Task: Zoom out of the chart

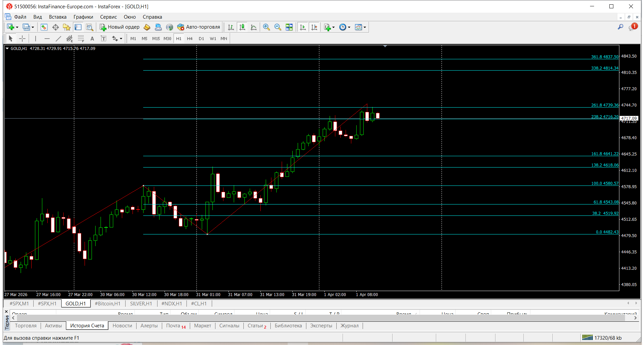Action: (x=278, y=27)
